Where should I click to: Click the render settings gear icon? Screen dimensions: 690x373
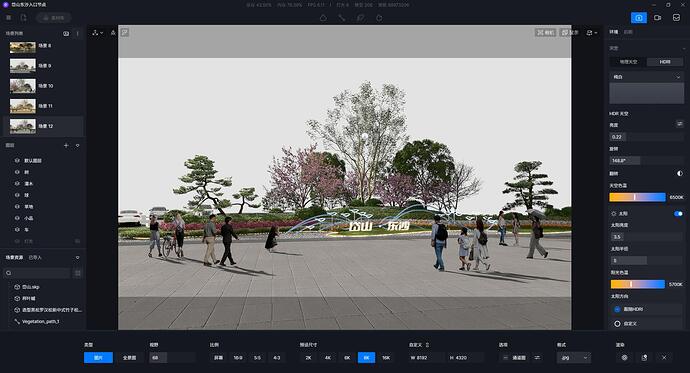coord(624,358)
